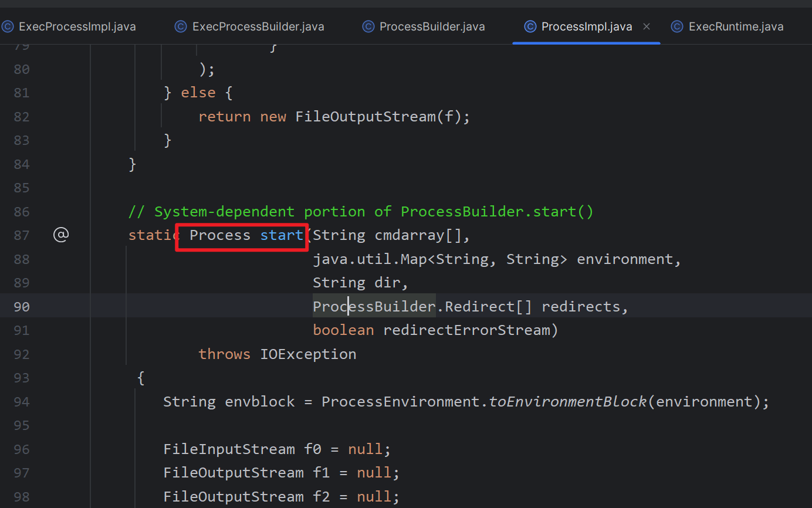The image size is (812, 508).
Task: Click IOException in the throws clause
Action: (308, 354)
